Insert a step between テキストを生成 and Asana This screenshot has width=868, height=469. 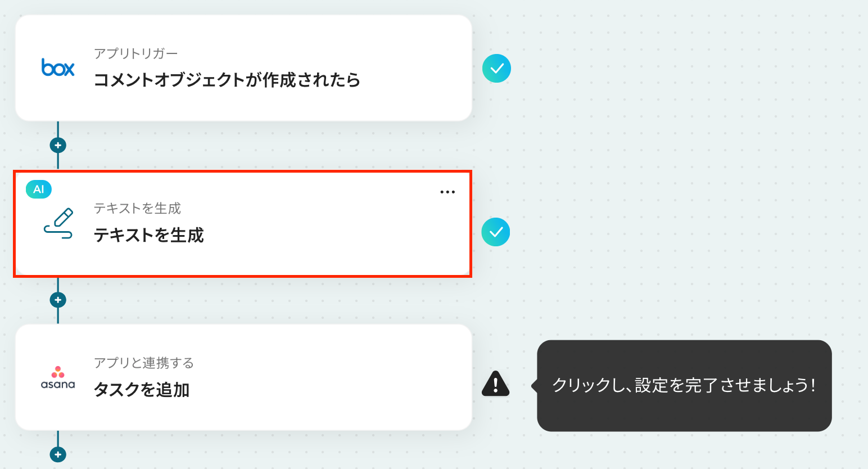point(58,300)
